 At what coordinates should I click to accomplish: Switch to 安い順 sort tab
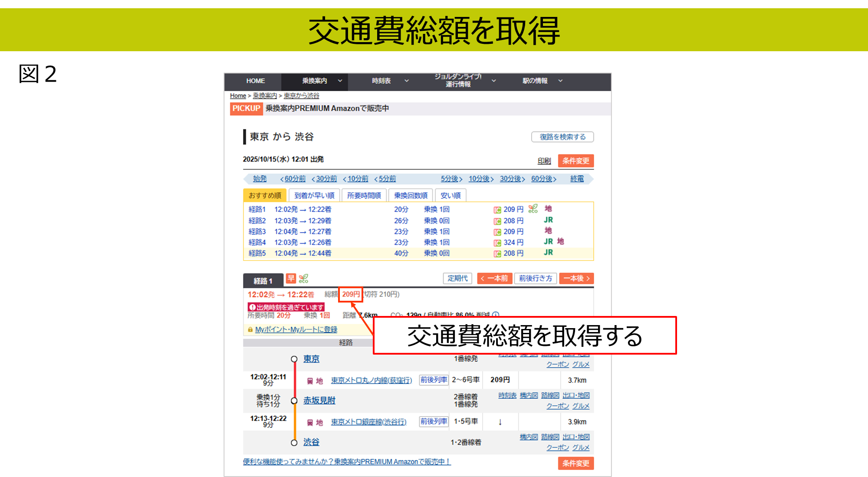[x=450, y=196]
